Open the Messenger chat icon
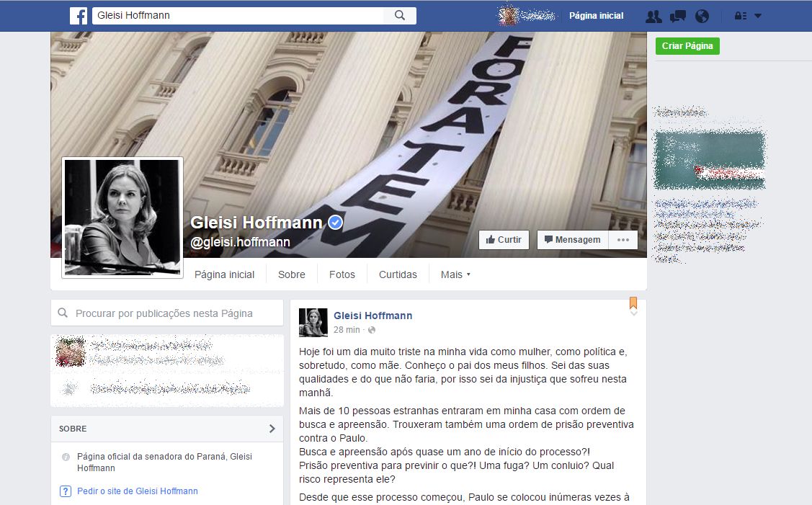The width and height of the screenshot is (812, 505). [x=677, y=15]
